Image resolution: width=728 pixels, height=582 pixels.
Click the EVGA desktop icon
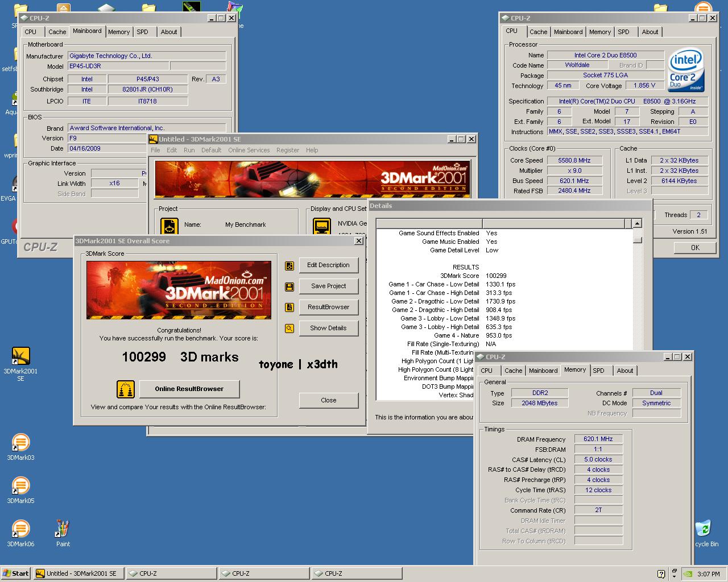[x=15, y=185]
